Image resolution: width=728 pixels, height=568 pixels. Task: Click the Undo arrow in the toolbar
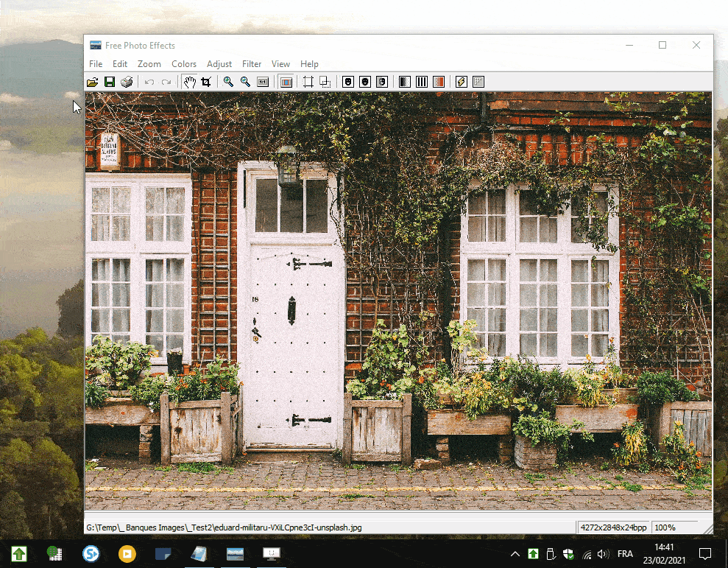[149, 83]
